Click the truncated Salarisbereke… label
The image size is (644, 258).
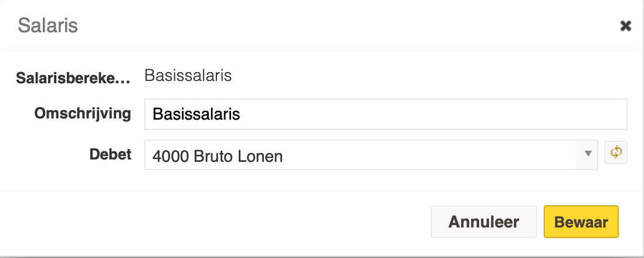[x=73, y=78]
